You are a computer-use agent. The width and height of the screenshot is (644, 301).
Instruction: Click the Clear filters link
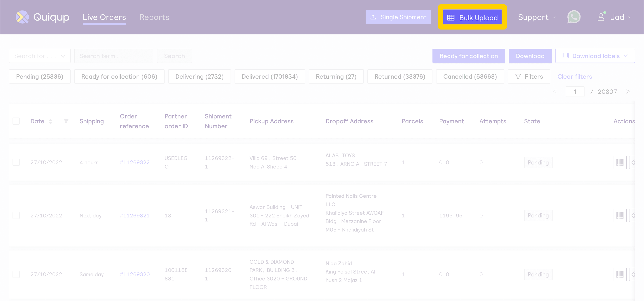[574, 77]
